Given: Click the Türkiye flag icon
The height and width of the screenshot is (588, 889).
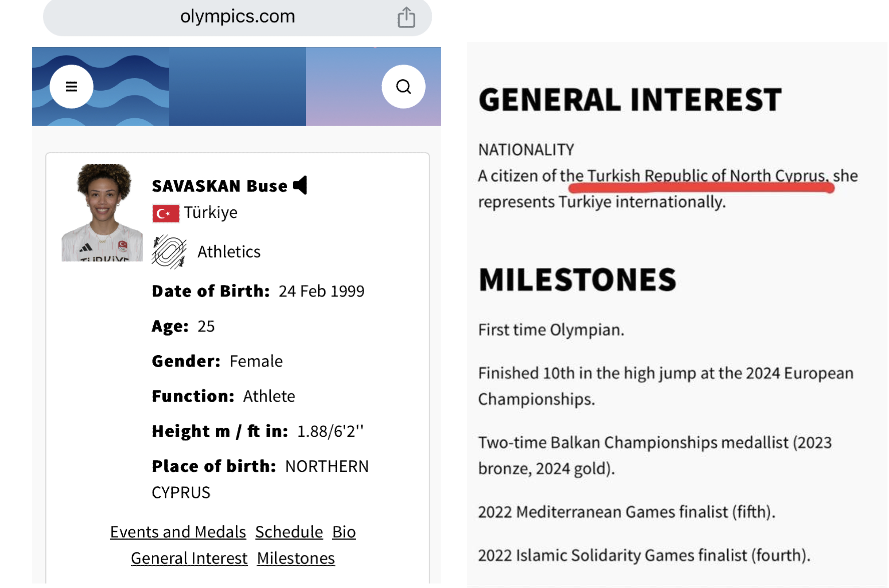Looking at the screenshot, I should pos(166,213).
